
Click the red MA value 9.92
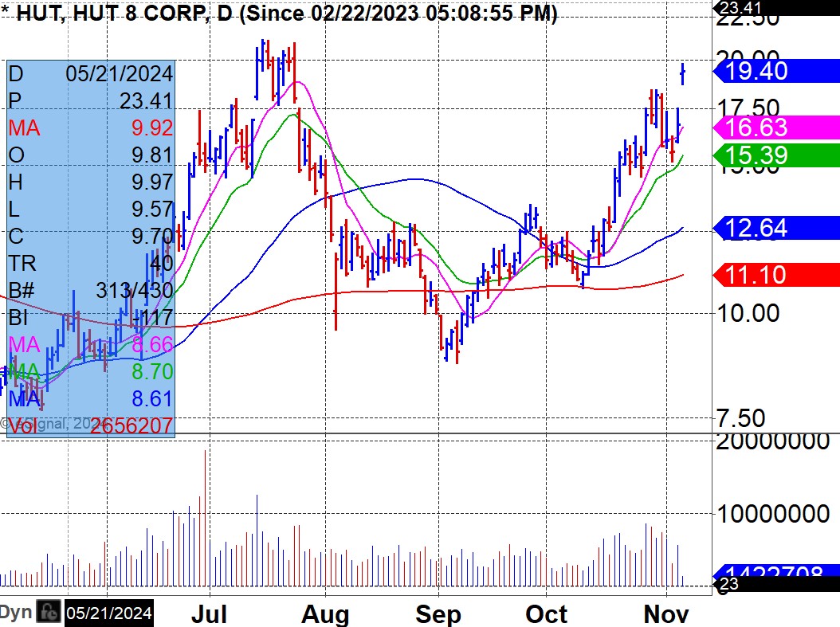coord(152,128)
